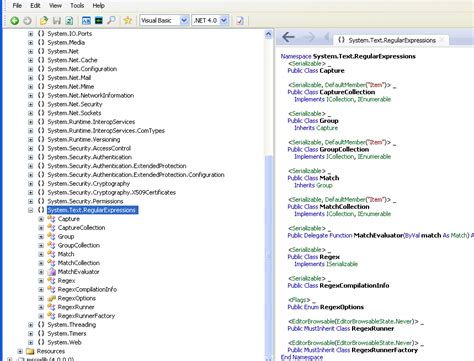This screenshot has height=361, width=474.
Task: Expand the System.Threading namespace node
Action: pyautogui.click(x=31, y=325)
